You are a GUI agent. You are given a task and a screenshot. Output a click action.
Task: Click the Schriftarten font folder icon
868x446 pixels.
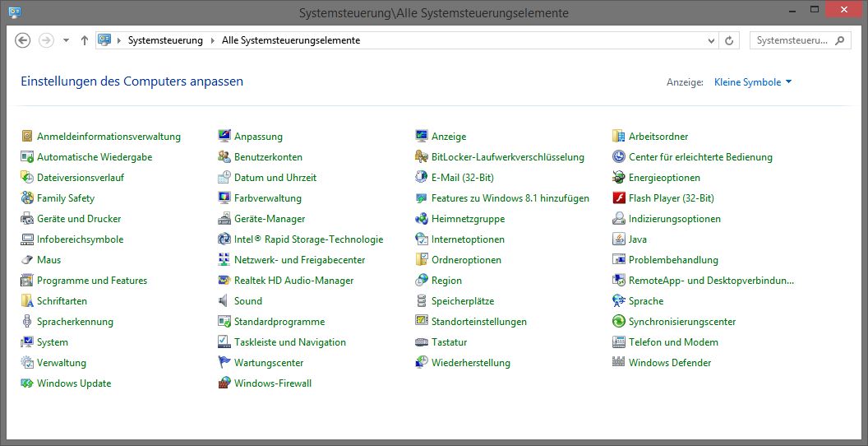coord(27,301)
